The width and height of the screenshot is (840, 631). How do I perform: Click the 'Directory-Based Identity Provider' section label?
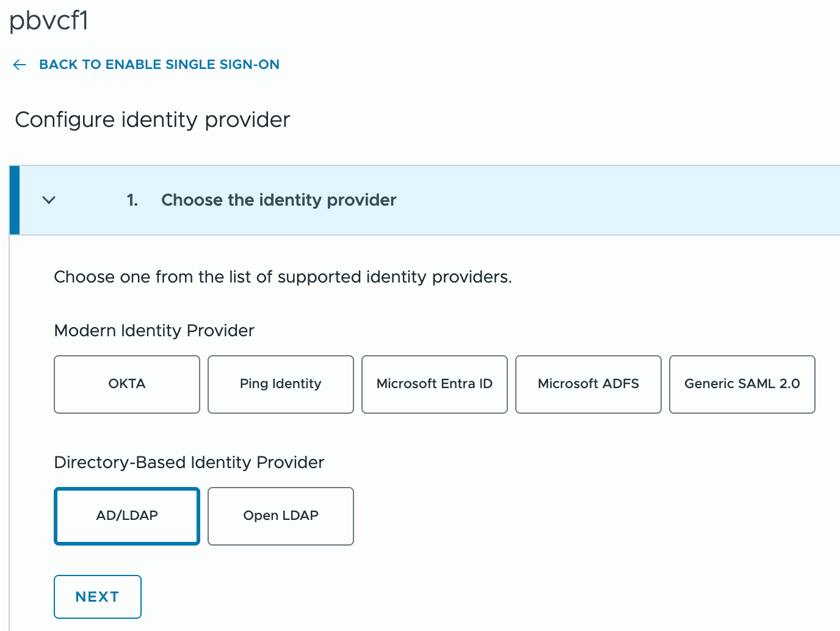[189, 463]
